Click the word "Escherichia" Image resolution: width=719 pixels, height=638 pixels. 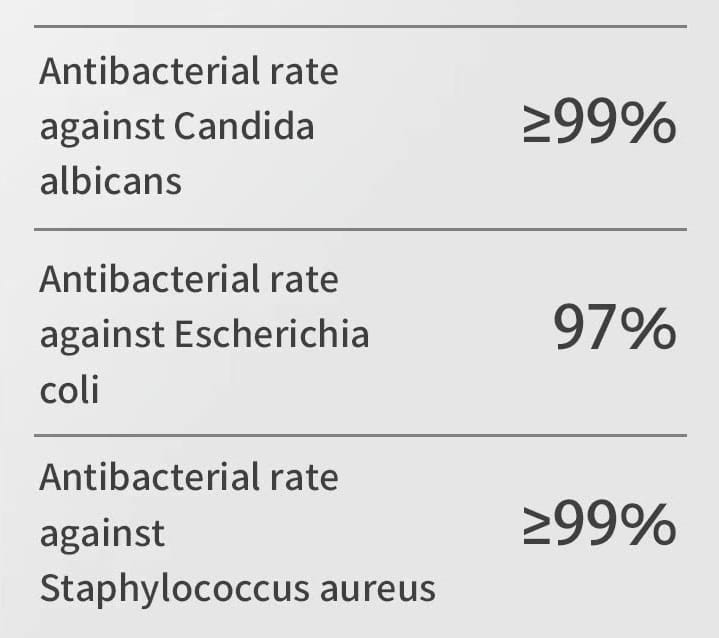(271, 334)
